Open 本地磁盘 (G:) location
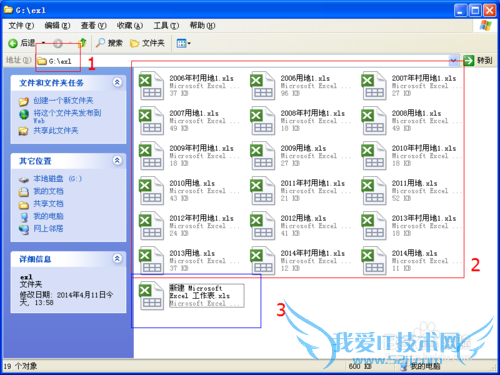 click(57, 179)
